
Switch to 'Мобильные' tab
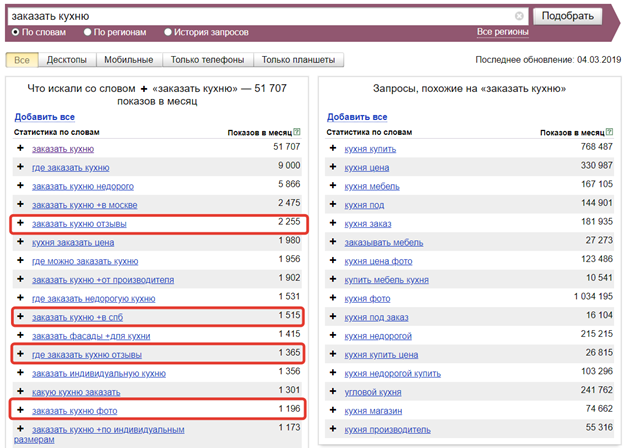(129, 60)
